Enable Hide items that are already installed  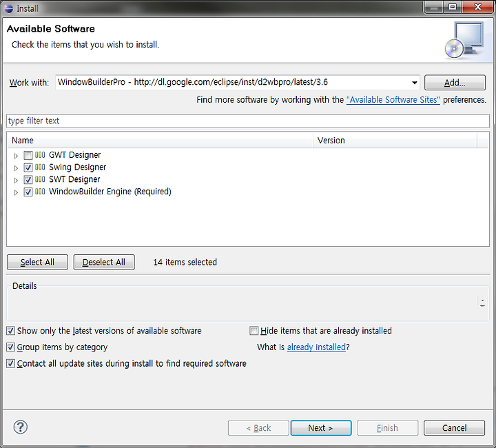[254, 331]
